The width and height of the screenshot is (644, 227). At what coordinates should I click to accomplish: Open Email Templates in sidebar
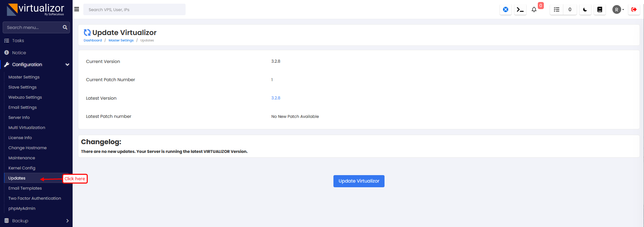pyautogui.click(x=25, y=188)
